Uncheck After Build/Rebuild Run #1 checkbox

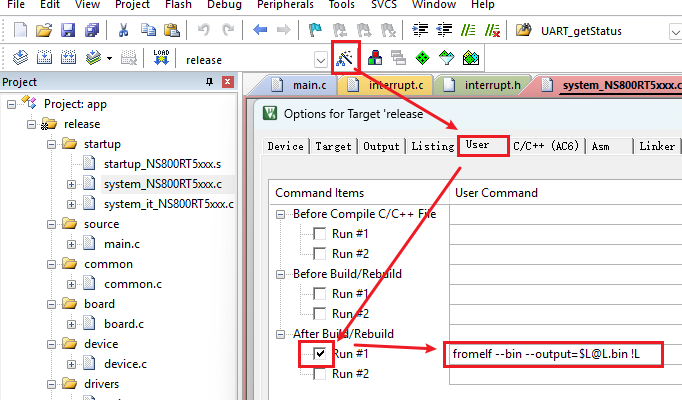pyautogui.click(x=319, y=353)
